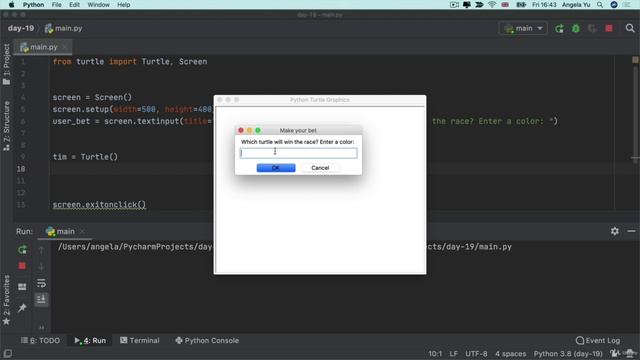
Task: Open the Edit menu
Action: [x=74, y=5]
